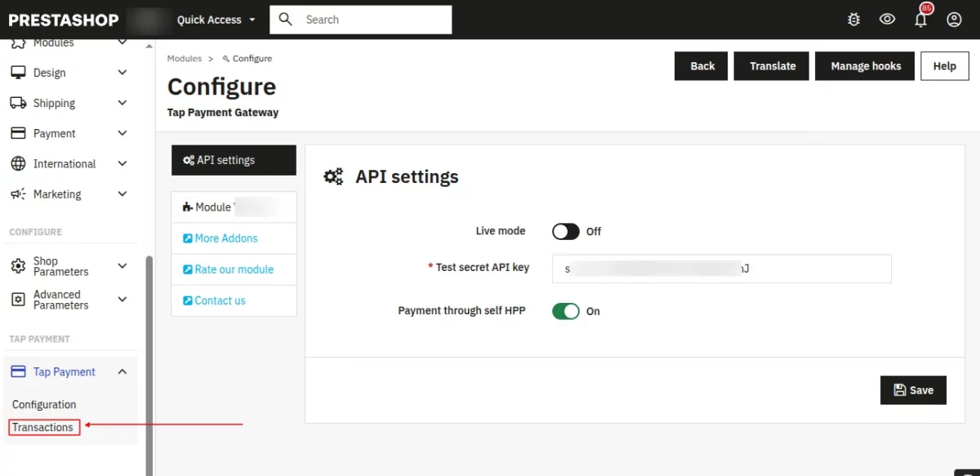
Task: Open Design in the sidebar menu
Action: 49,73
